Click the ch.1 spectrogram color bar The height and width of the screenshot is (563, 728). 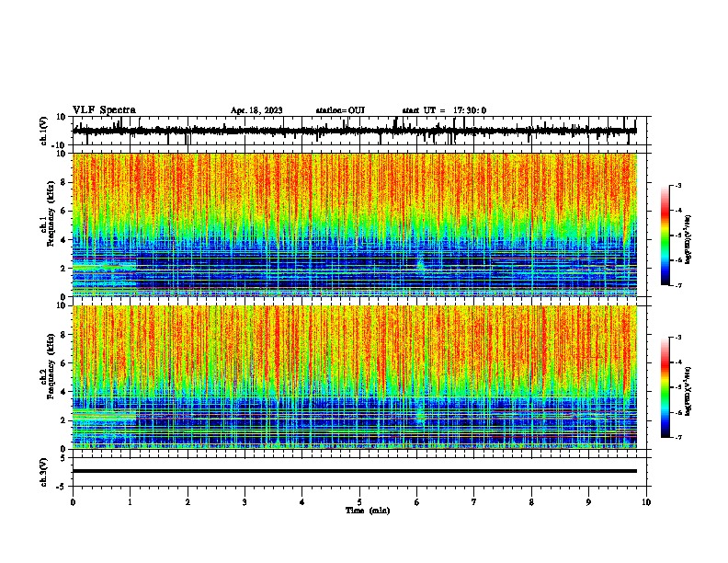pos(665,236)
